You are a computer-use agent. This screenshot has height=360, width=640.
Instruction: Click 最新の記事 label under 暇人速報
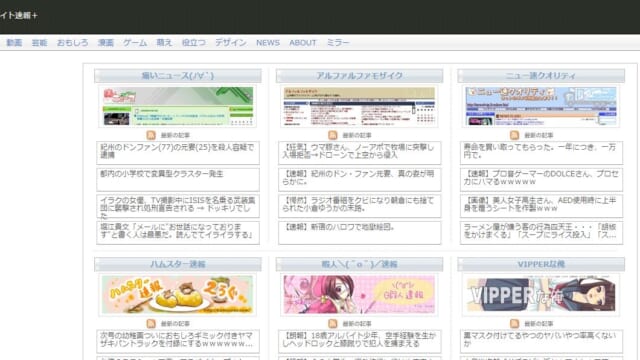pos(357,324)
